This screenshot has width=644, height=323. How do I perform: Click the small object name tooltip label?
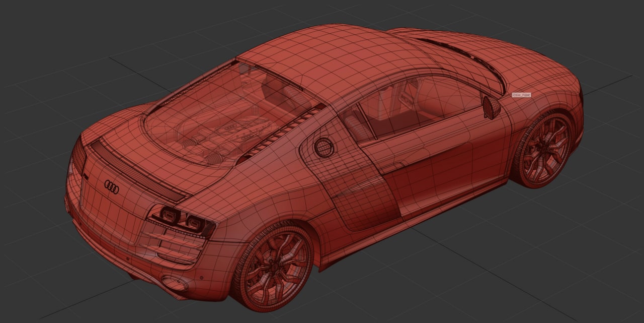pos(521,95)
